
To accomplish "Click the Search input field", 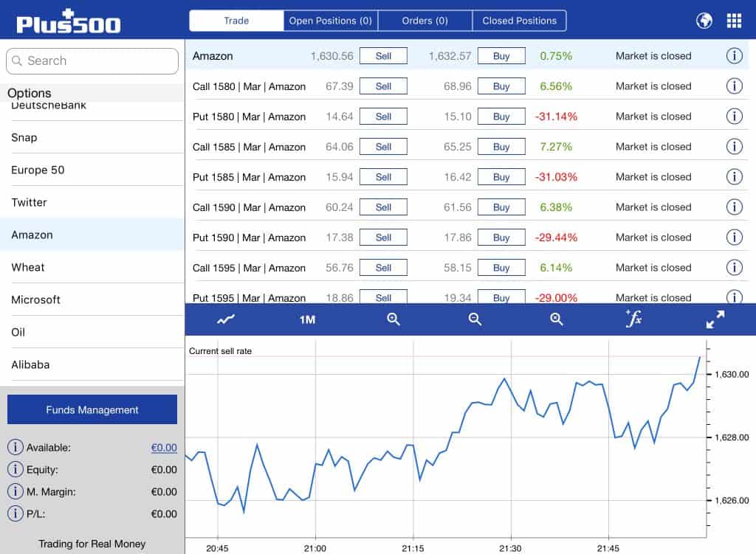I will [x=92, y=60].
